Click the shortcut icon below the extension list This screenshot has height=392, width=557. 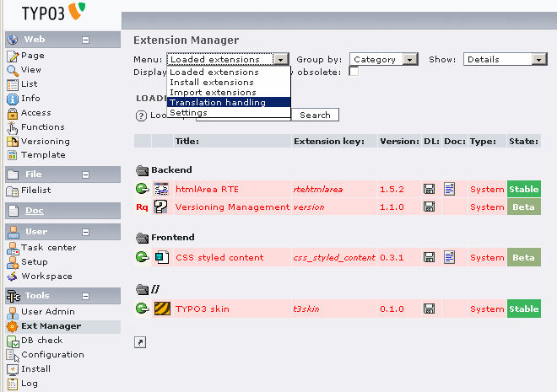[140, 341]
